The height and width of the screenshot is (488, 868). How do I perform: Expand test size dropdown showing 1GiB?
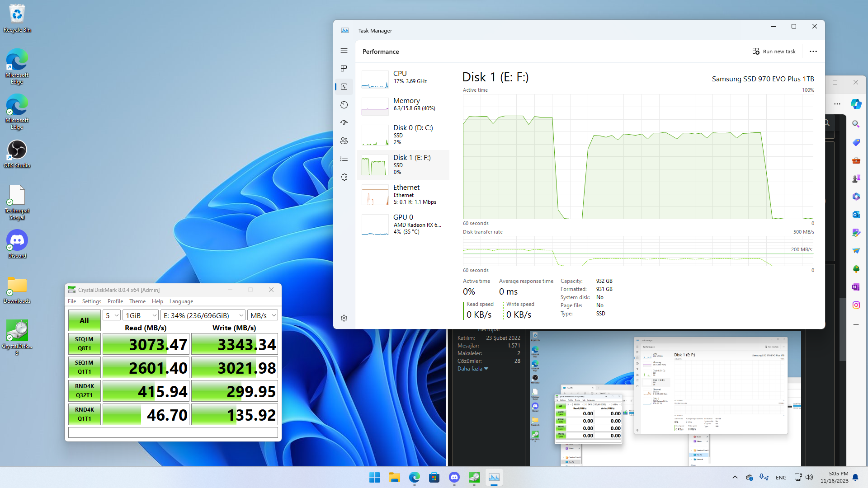141,315
